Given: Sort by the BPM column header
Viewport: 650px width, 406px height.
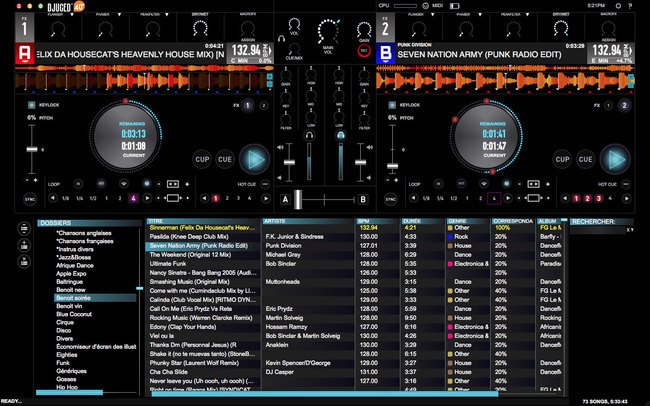Looking at the screenshot, I should pyautogui.click(x=376, y=221).
